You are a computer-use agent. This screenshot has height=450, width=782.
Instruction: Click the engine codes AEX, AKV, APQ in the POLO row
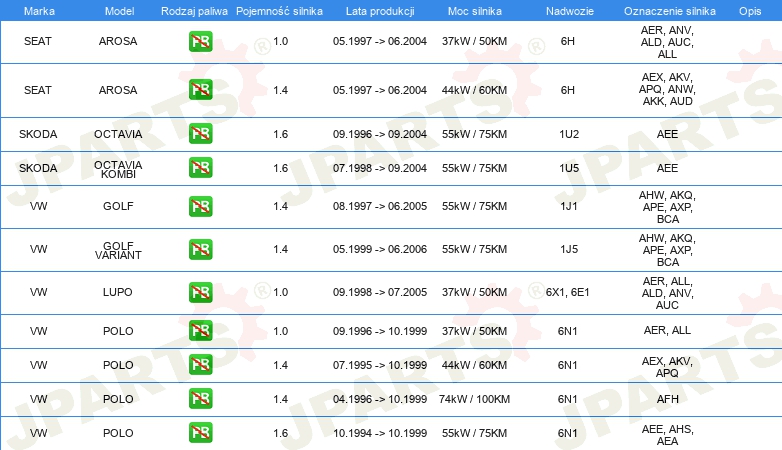(667, 367)
